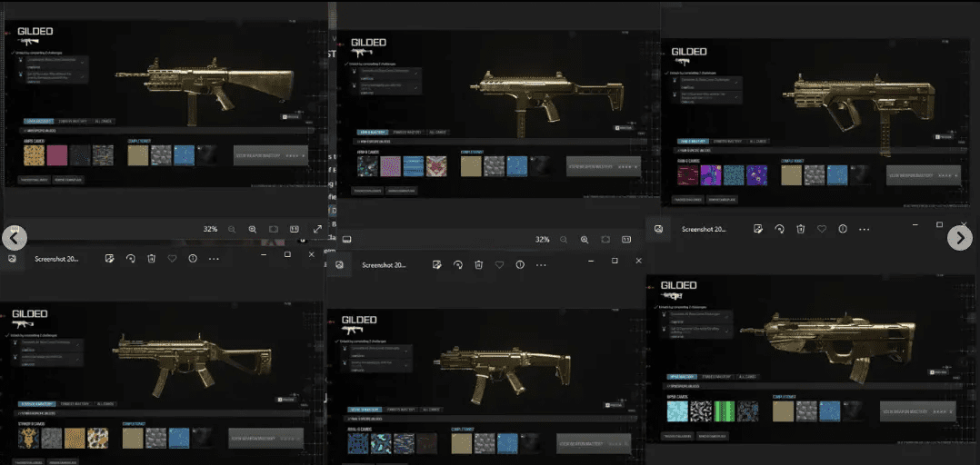Zoom out in the AMR9 window
The image size is (980, 465).
[x=232, y=230]
